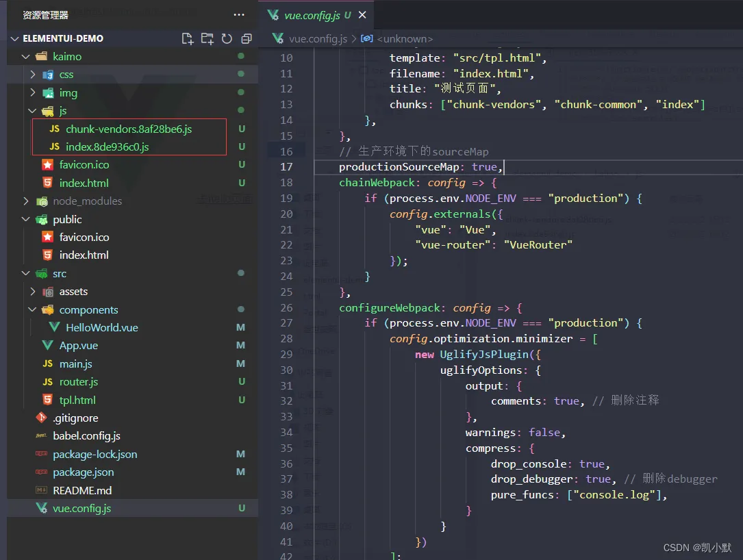Select the vue.config.js editor tab

click(x=312, y=15)
